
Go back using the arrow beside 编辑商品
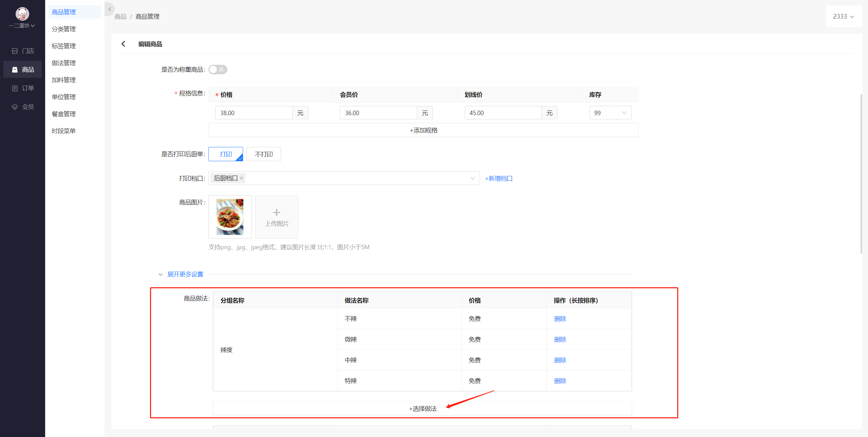coord(124,44)
